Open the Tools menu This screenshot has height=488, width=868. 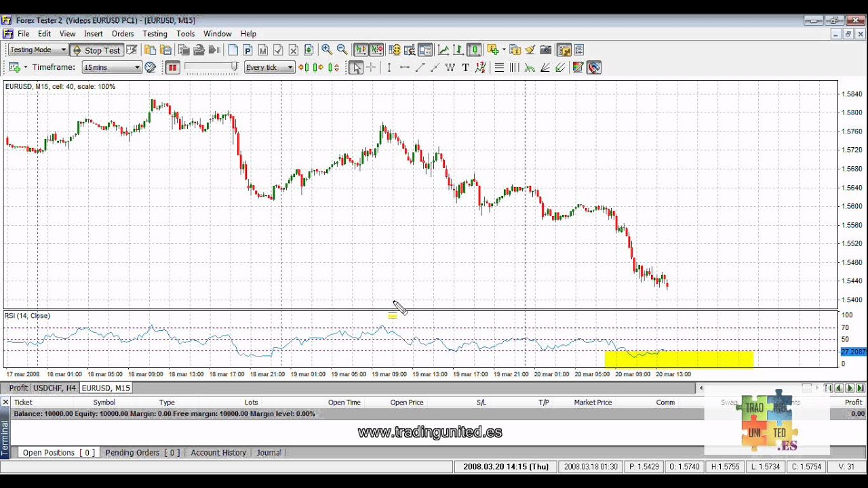click(x=186, y=33)
